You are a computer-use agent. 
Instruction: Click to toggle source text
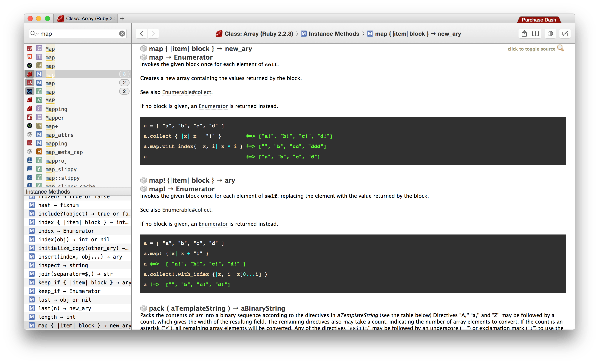coord(531,49)
